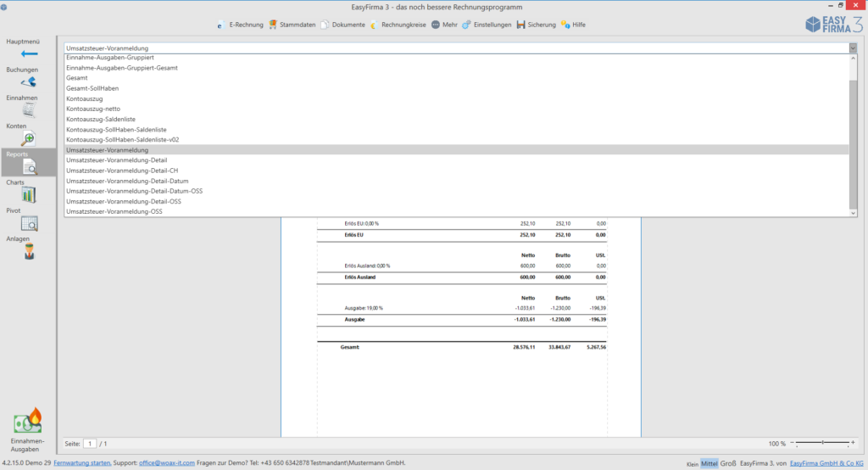Screen dimensions: 868x470
Task: Open the Rechnungskreise menu
Action: point(403,25)
